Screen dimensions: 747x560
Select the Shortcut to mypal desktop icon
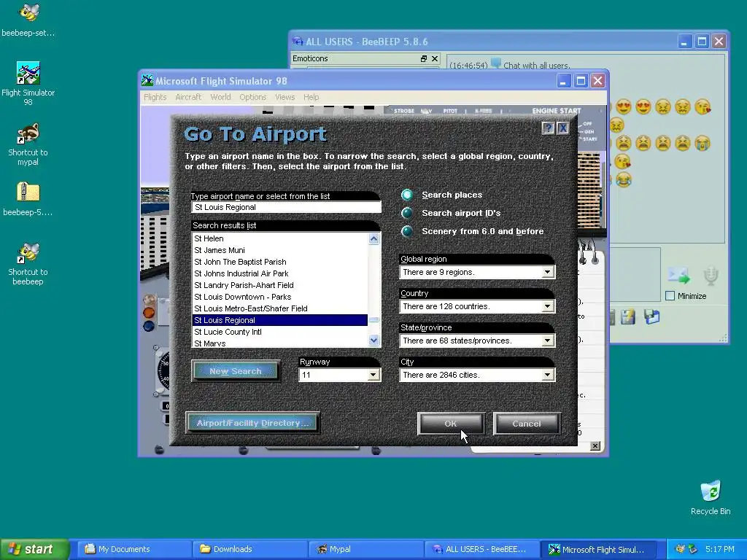(28, 144)
